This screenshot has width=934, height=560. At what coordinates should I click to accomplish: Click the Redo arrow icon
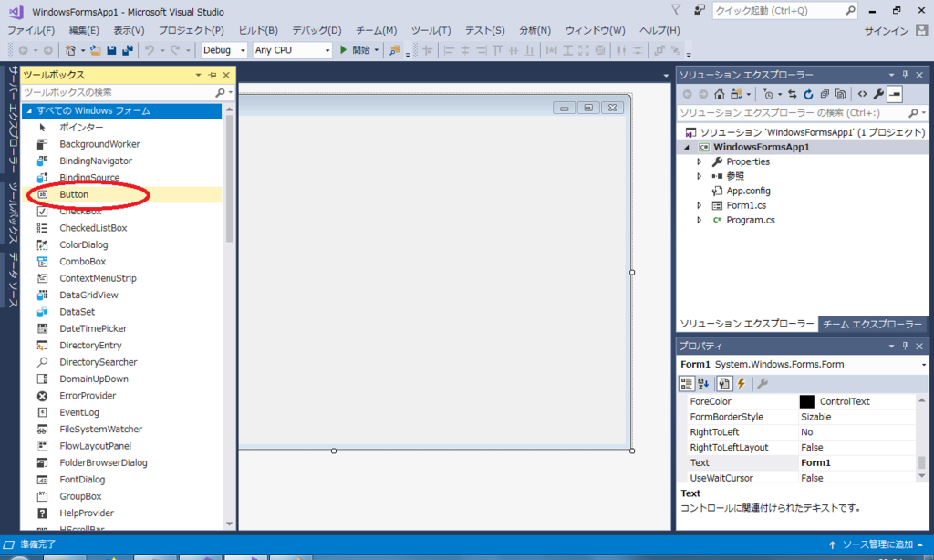click(x=175, y=51)
